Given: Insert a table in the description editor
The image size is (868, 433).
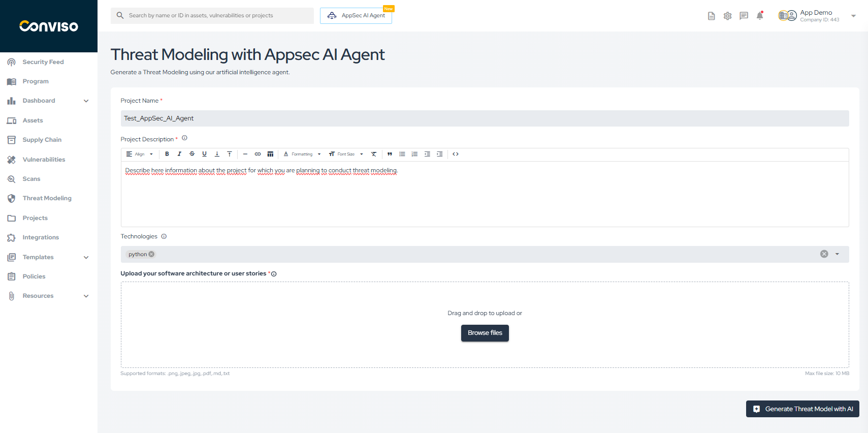Looking at the screenshot, I should point(270,154).
